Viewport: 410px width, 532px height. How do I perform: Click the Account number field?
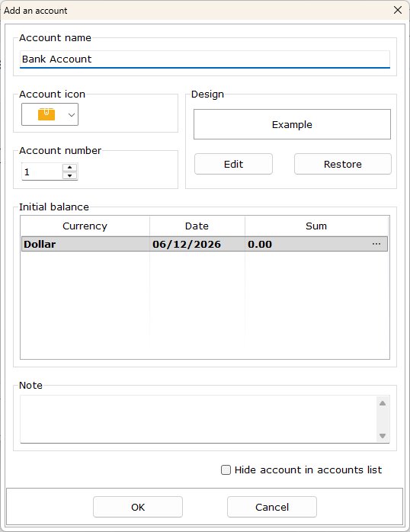(42, 171)
